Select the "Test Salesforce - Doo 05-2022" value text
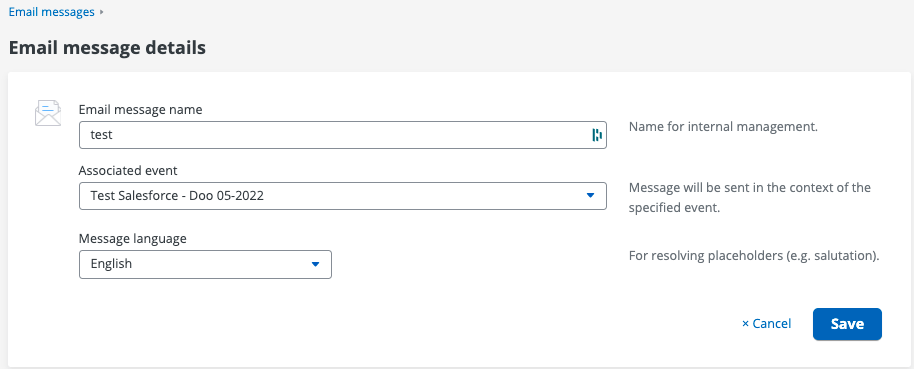The image size is (914, 369). [177, 196]
